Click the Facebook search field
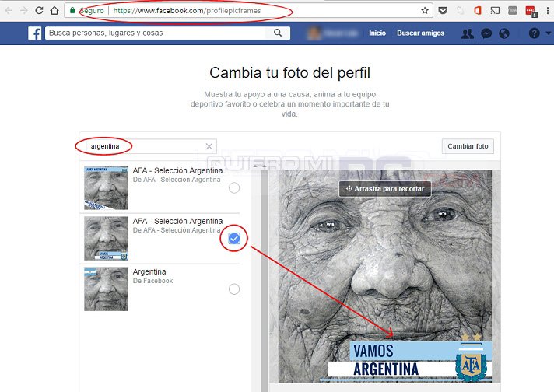554x392 pixels. [x=157, y=33]
